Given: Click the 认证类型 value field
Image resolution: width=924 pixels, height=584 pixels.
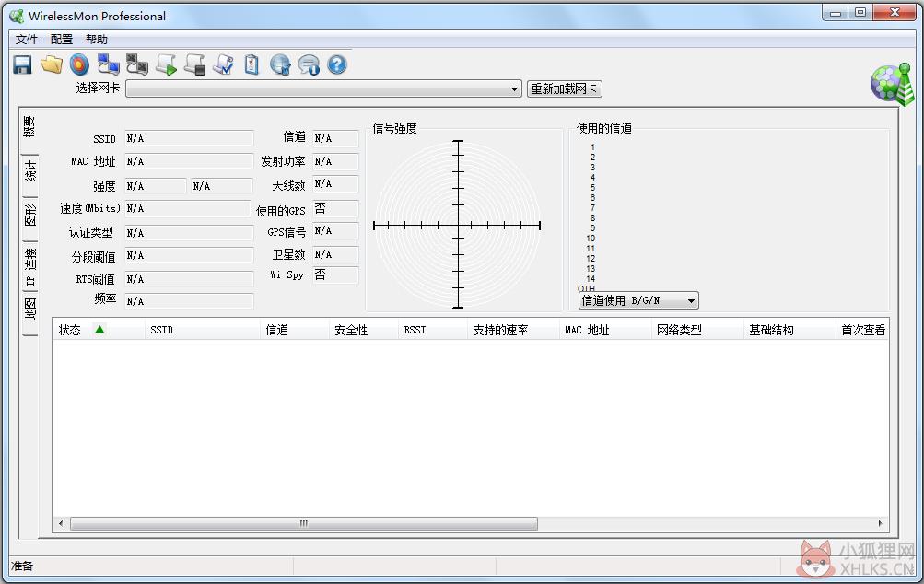Looking at the screenshot, I should point(189,233).
